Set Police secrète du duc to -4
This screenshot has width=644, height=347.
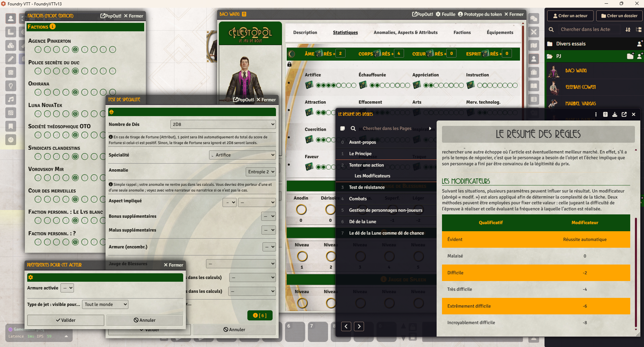pos(38,71)
